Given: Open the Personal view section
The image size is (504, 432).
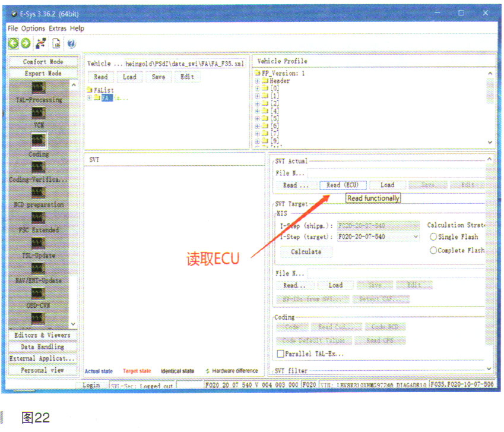Looking at the screenshot, I should [x=42, y=370].
